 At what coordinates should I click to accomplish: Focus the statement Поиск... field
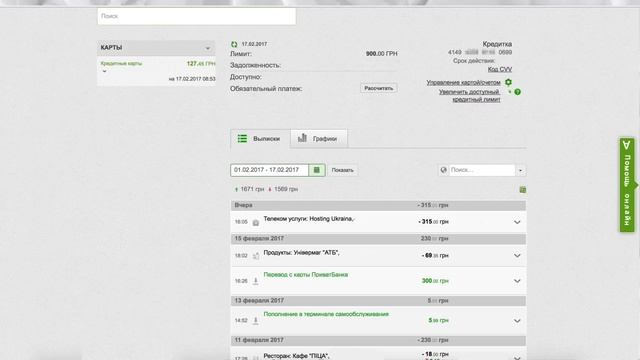pos(482,170)
